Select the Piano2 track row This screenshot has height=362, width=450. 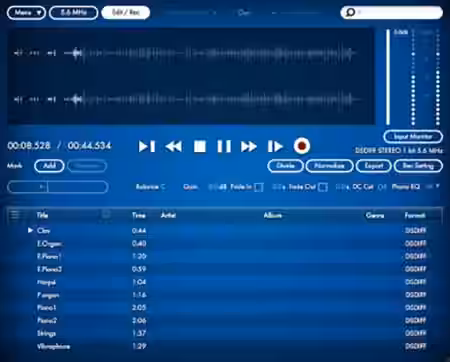point(225,320)
